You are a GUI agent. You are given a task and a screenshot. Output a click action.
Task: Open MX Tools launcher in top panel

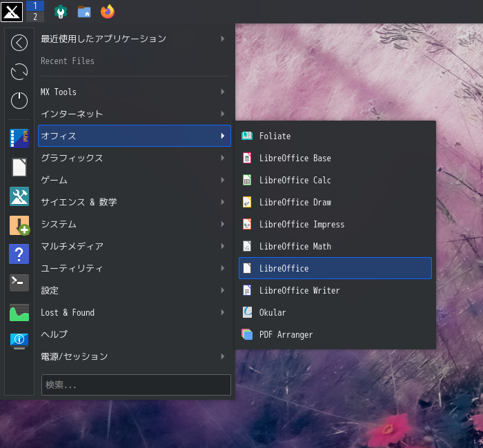click(61, 12)
